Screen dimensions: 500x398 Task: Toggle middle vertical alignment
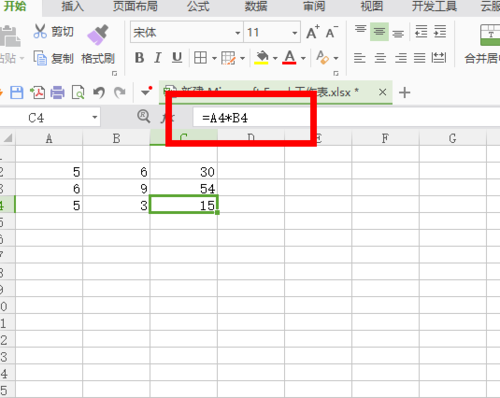(379, 32)
